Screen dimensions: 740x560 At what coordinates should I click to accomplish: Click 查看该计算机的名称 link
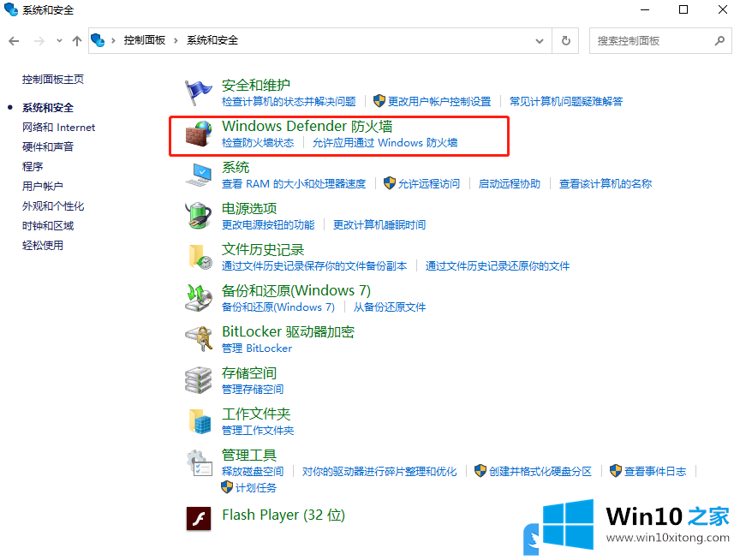(606, 184)
